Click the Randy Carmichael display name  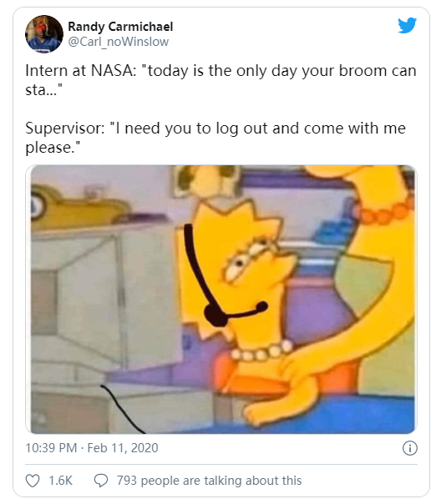click(120, 27)
